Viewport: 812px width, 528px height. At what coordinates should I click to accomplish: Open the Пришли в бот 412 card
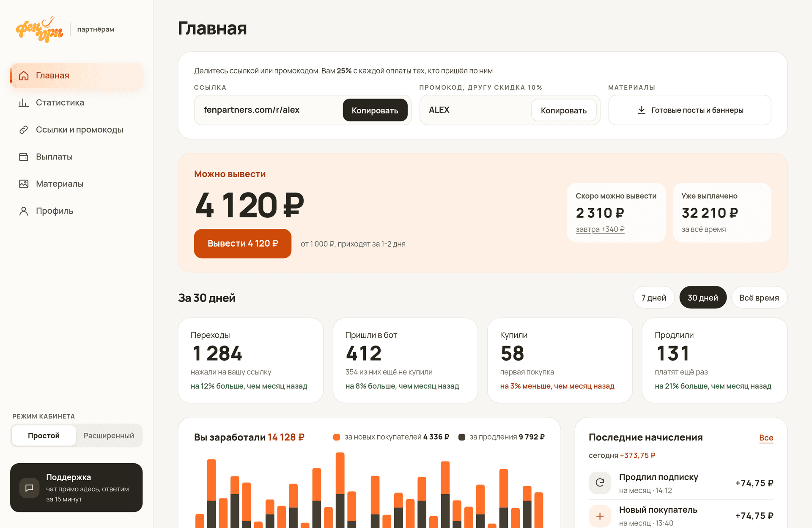(x=405, y=360)
